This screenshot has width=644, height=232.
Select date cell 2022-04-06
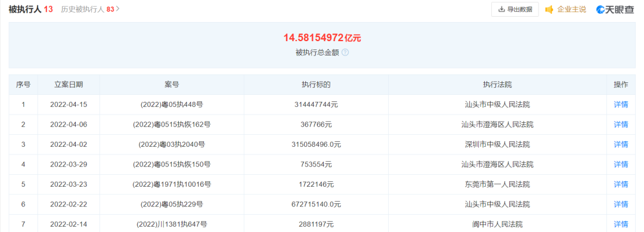69,125
